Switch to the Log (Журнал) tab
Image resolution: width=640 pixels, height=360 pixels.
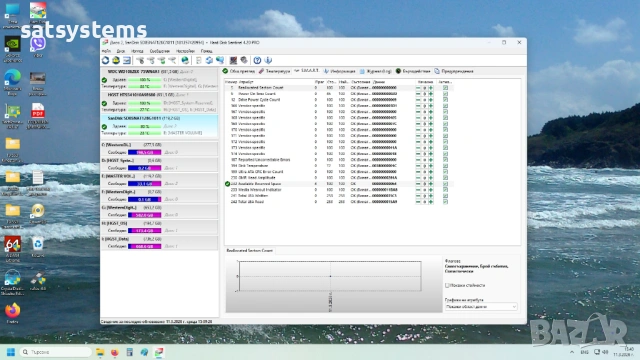point(376,71)
